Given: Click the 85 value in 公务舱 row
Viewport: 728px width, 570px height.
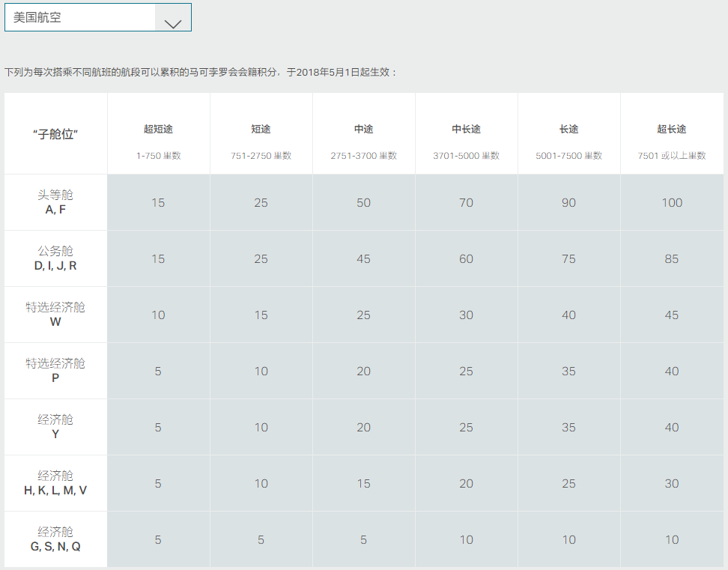Looking at the screenshot, I should 672,259.
